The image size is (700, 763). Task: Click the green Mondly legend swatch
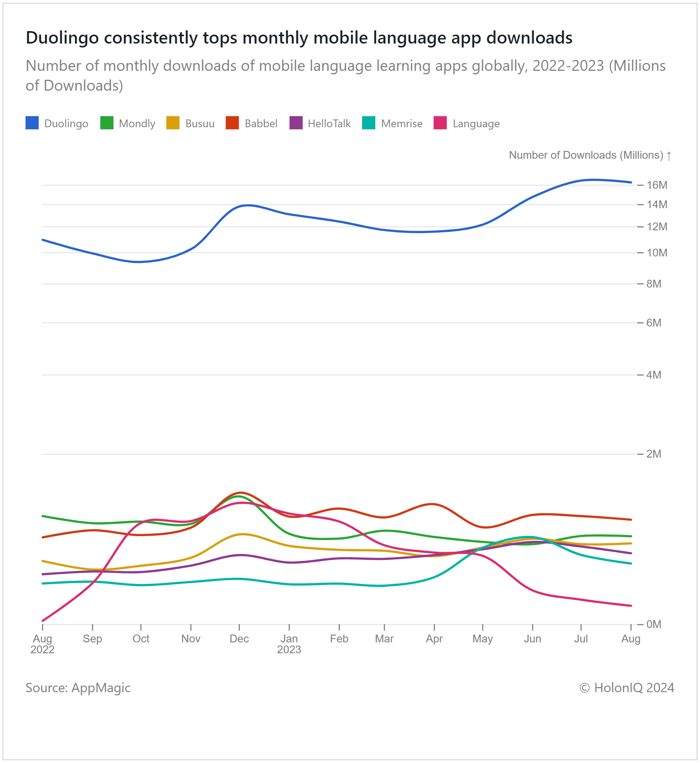[107, 123]
